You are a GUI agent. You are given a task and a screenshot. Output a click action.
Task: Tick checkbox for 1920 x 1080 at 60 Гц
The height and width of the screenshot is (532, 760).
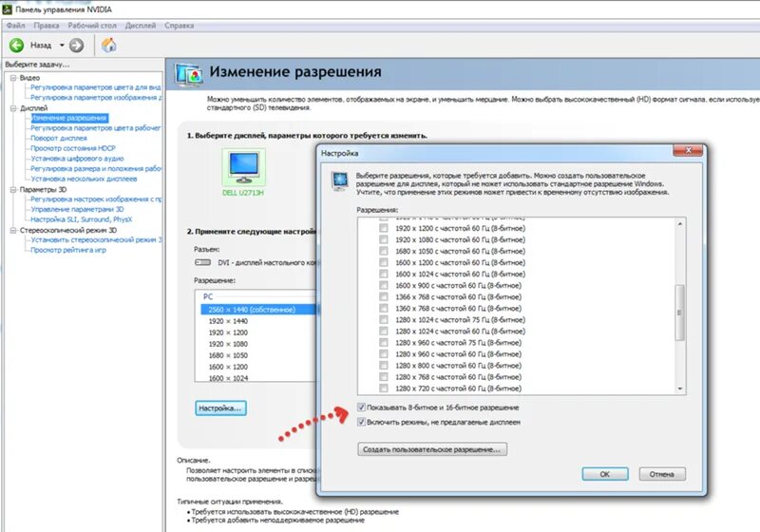[x=384, y=239]
